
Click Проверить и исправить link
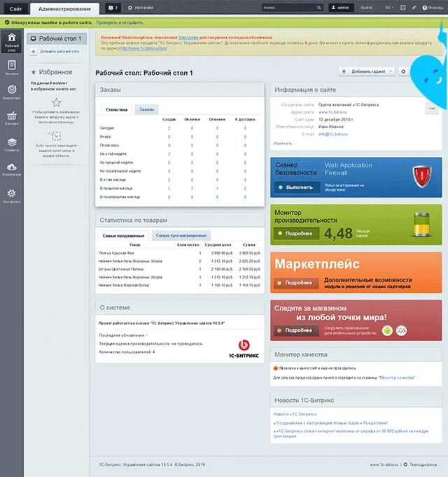pos(120,22)
